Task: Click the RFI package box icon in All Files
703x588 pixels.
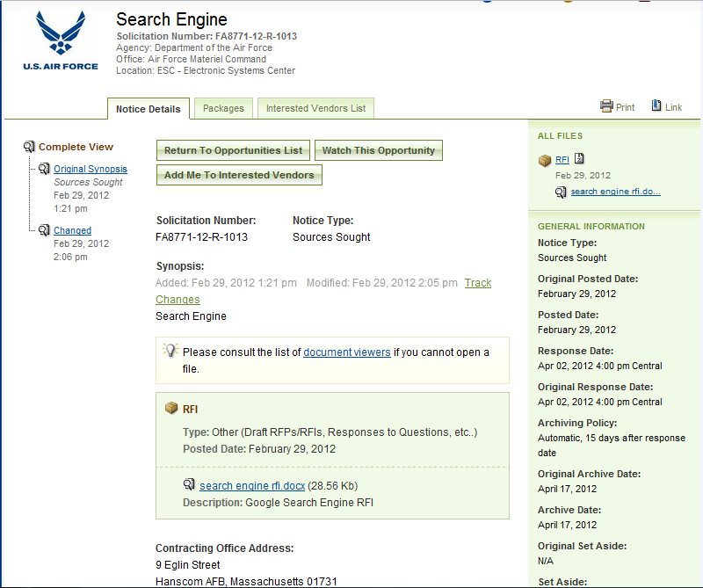Action: pos(545,161)
